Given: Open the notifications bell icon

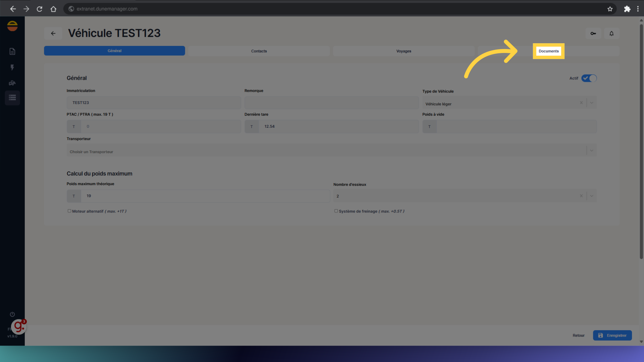Looking at the screenshot, I should (611, 34).
